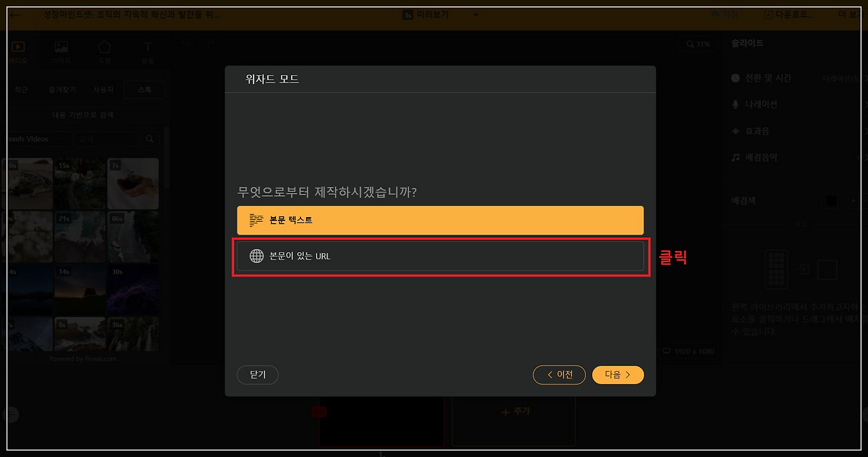Switch to the 스톡 tab
This screenshot has height=457, width=868.
[144, 90]
